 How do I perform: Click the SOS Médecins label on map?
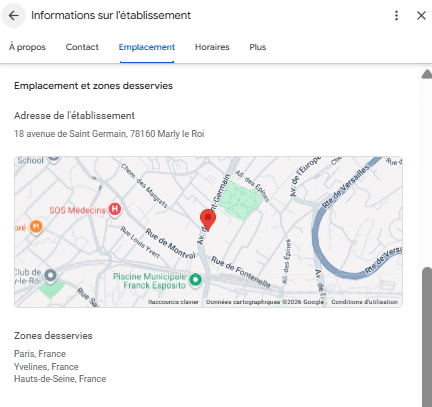[77, 210]
